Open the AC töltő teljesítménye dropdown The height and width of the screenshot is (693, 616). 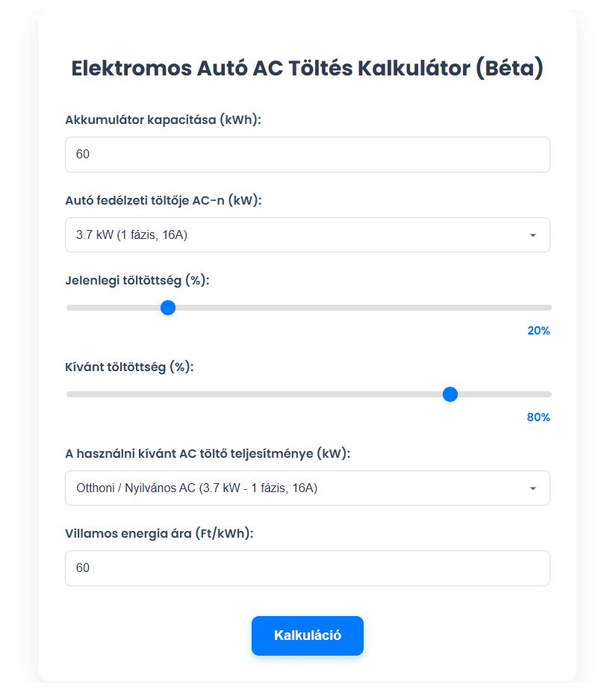tap(308, 488)
